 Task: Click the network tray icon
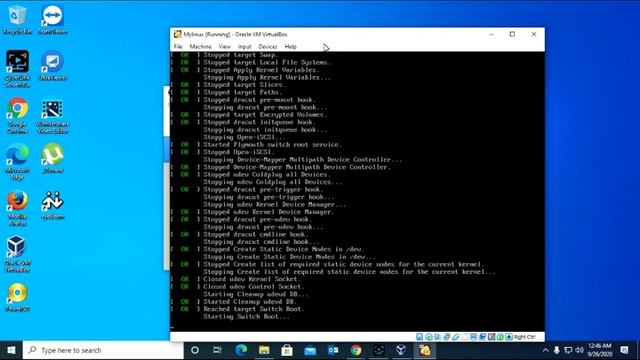click(568, 350)
